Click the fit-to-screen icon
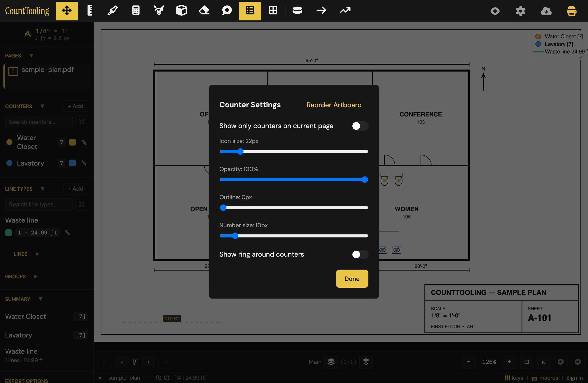This screenshot has height=383, width=588. pyautogui.click(x=526, y=362)
